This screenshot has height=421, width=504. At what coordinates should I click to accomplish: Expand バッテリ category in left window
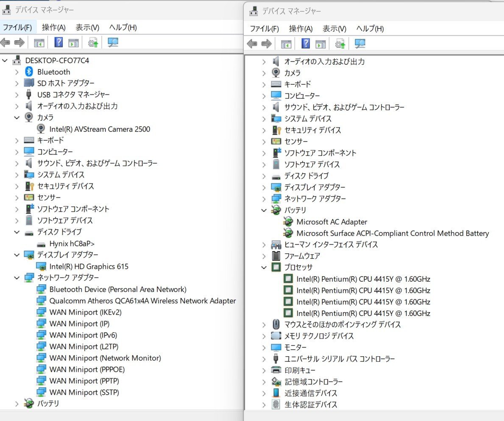[17, 404]
